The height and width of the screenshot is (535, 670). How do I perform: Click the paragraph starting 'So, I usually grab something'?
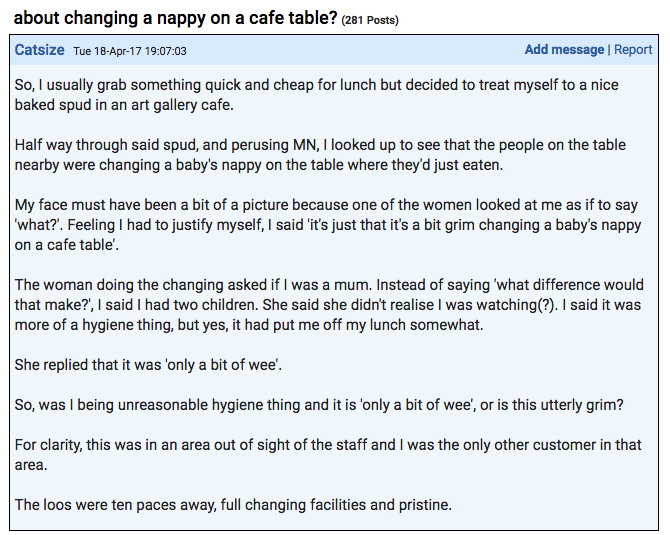(x=317, y=95)
